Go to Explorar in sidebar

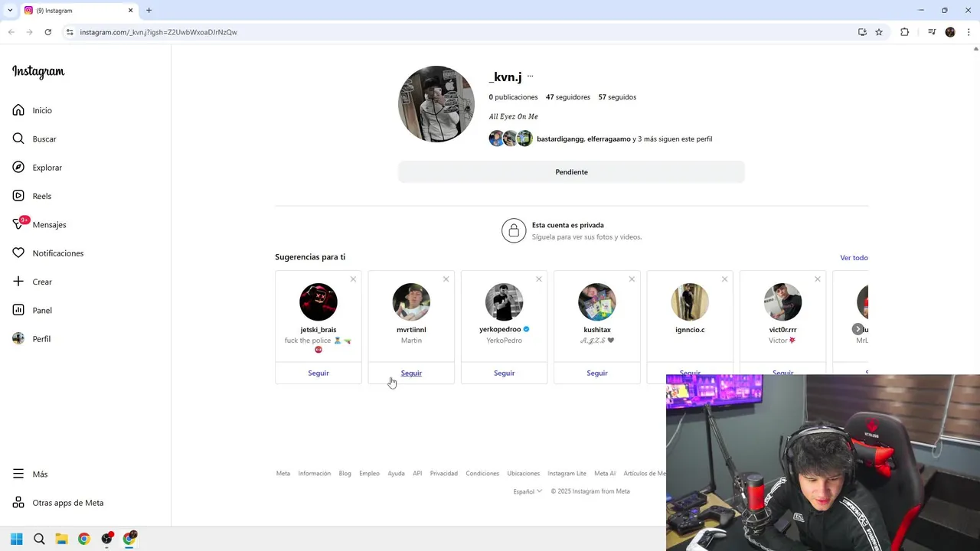click(37, 168)
